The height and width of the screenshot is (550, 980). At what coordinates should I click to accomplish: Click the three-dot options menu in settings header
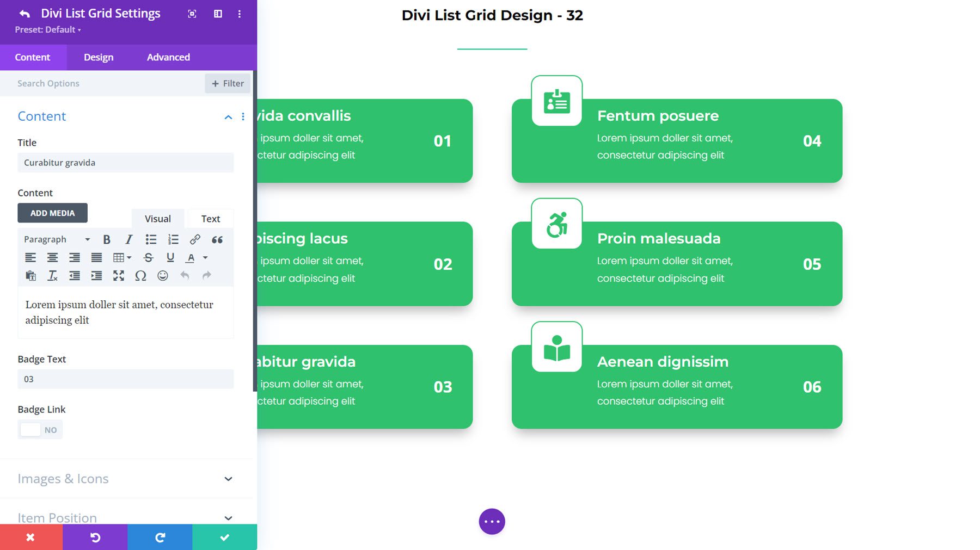[x=239, y=14]
